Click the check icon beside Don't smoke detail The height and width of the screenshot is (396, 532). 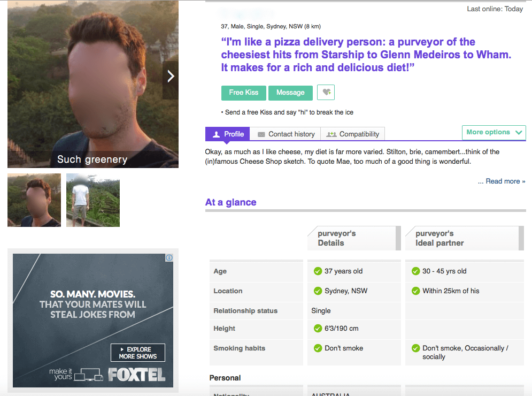tap(318, 348)
